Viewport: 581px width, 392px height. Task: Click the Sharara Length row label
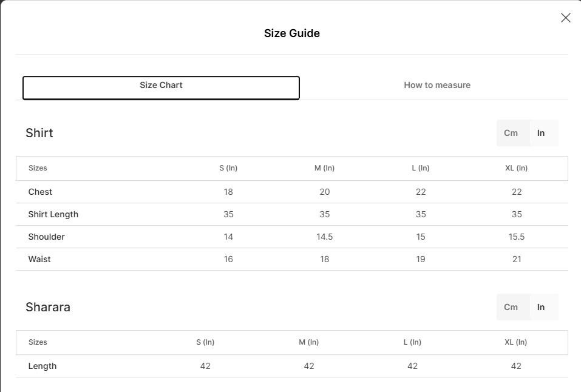point(42,366)
